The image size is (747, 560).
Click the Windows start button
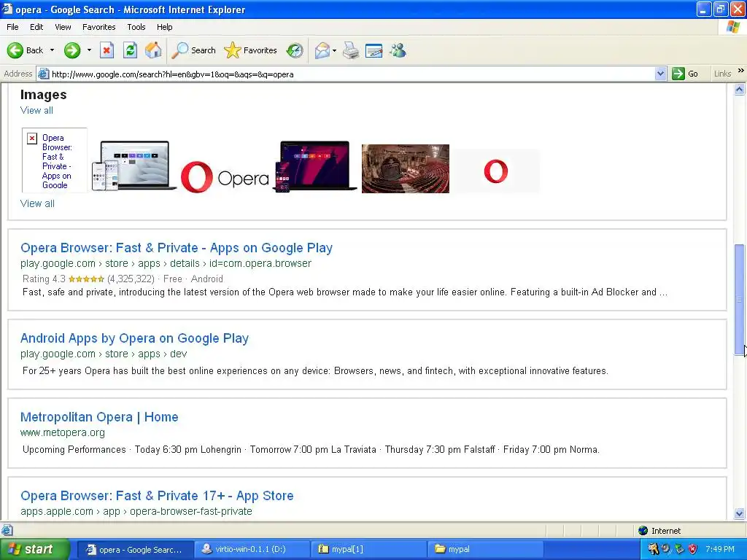pyautogui.click(x=34, y=549)
